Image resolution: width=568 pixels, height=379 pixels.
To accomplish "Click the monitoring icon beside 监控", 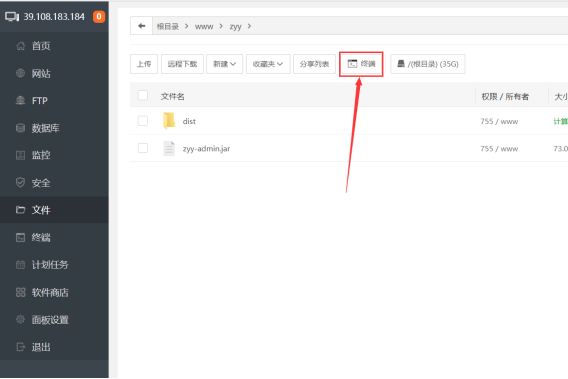I will [x=21, y=155].
